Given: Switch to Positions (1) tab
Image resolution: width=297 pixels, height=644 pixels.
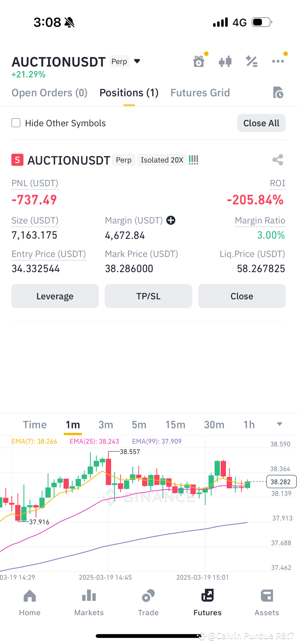Looking at the screenshot, I should 129,93.
